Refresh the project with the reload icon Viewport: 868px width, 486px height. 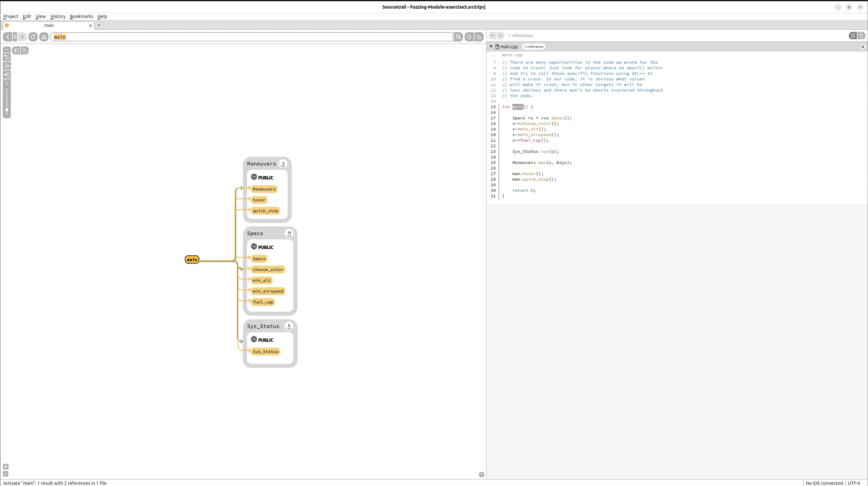(33, 37)
